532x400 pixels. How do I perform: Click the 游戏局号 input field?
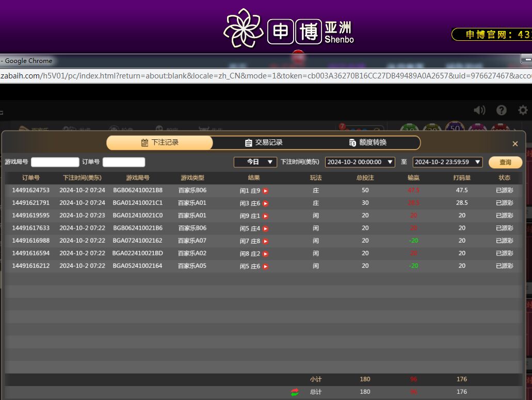[55, 162]
